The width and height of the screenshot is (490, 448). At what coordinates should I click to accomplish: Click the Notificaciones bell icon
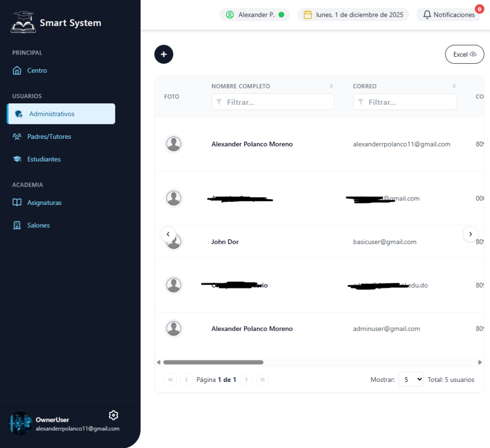[x=427, y=15]
